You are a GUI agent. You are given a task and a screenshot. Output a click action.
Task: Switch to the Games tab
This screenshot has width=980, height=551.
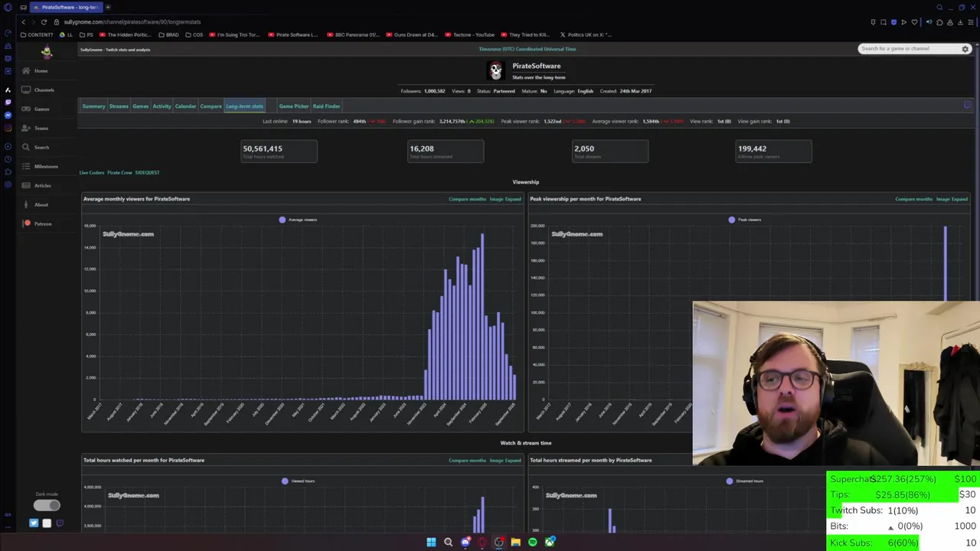click(140, 106)
